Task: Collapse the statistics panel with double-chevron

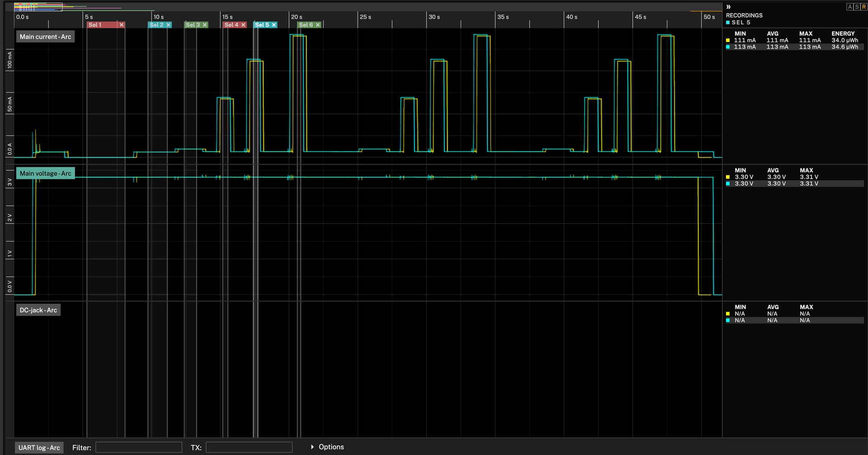Action: (x=728, y=7)
